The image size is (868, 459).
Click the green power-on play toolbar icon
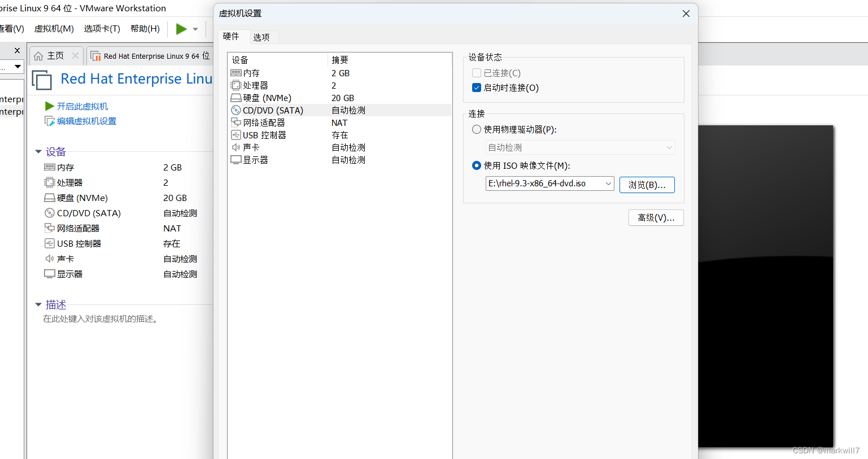click(181, 29)
